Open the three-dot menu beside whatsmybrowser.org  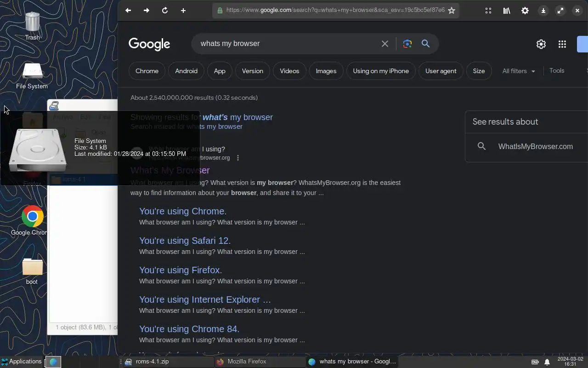[x=238, y=158]
